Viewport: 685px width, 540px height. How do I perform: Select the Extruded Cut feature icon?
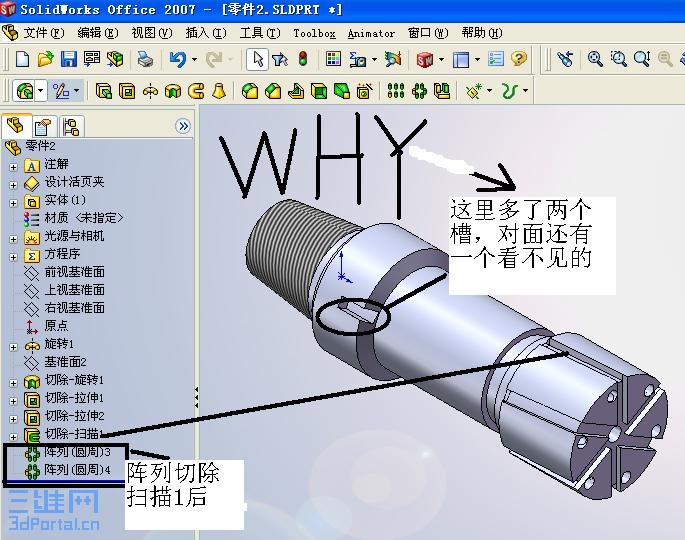click(127, 91)
